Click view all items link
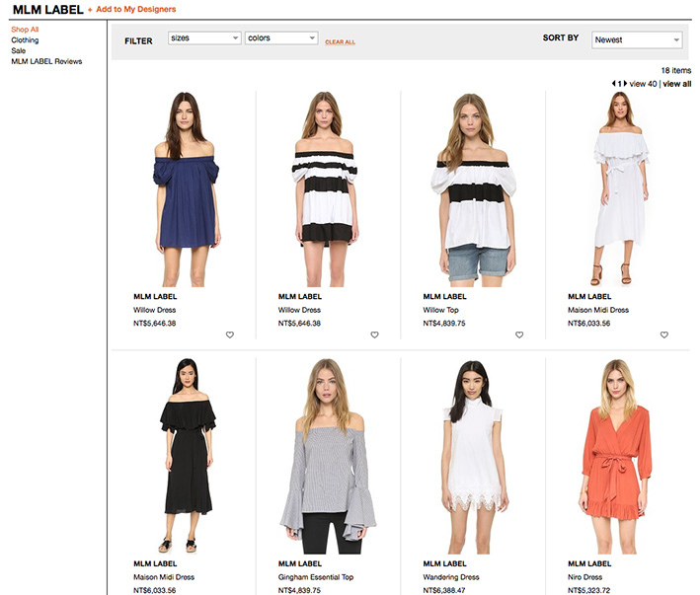The image size is (700, 595). [676, 84]
